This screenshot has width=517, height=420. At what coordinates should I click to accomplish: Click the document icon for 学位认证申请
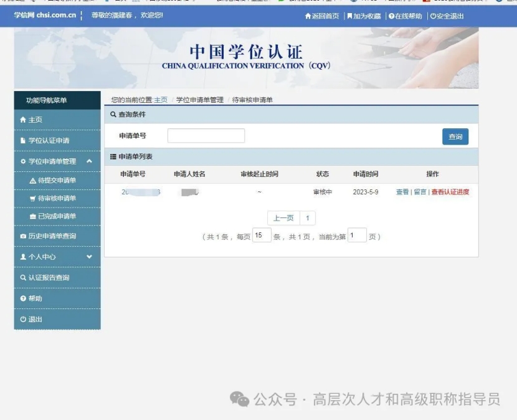click(x=23, y=141)
